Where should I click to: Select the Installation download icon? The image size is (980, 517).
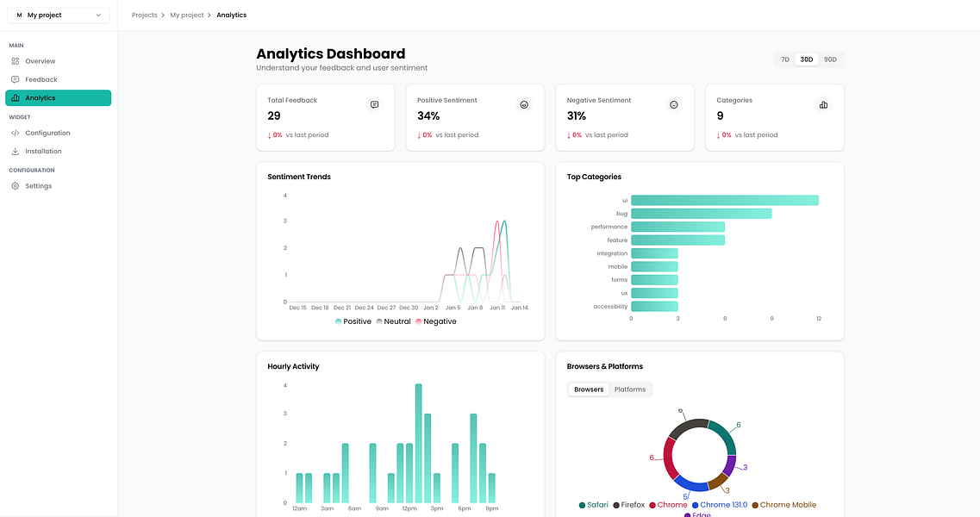click(16, 152)
